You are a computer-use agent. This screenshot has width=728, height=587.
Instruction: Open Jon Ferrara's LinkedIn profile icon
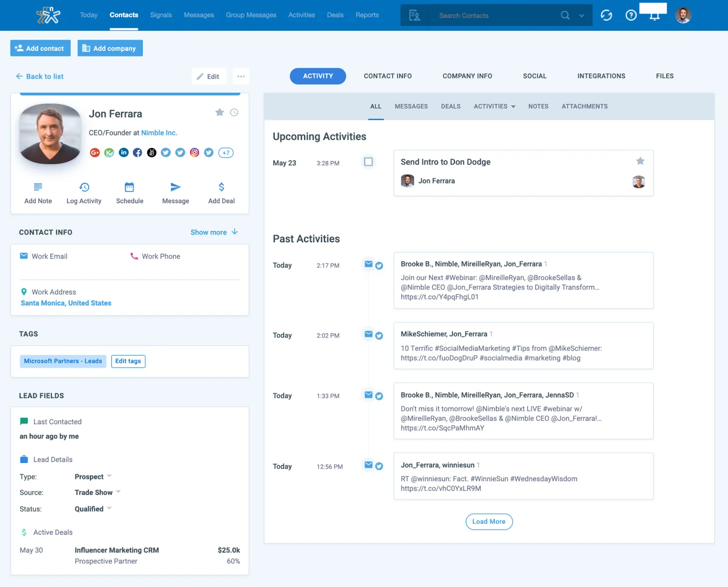tap(124, 153)
